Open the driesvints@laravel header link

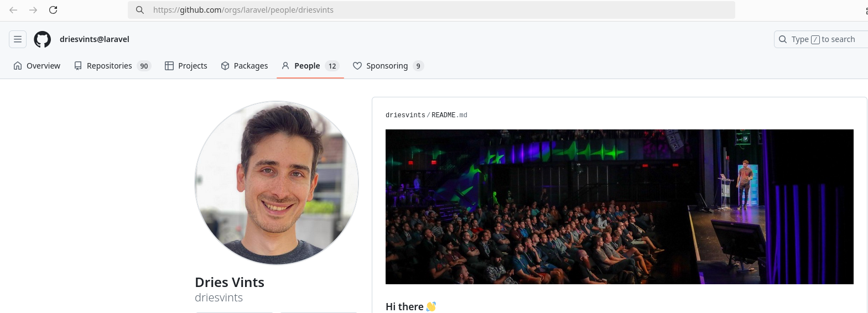[x=95, y=39]
